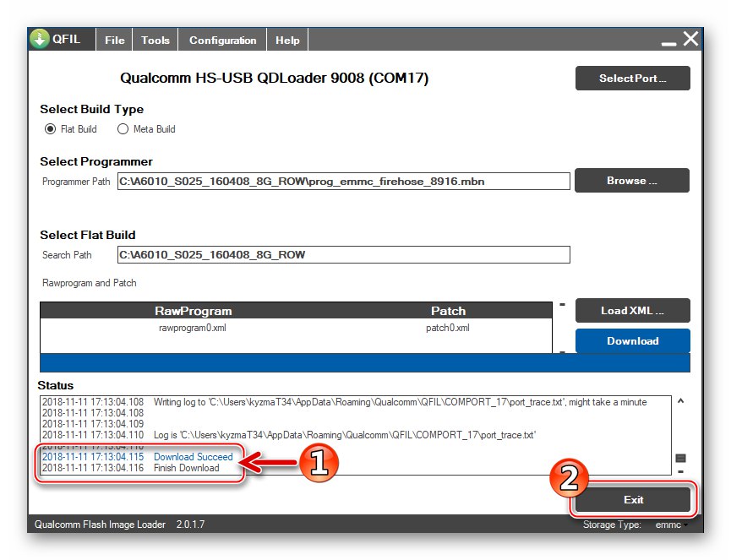Open the Tools menu
This screenshot has height=560, width=731.
pyautogui.click(x=155, y=40)
